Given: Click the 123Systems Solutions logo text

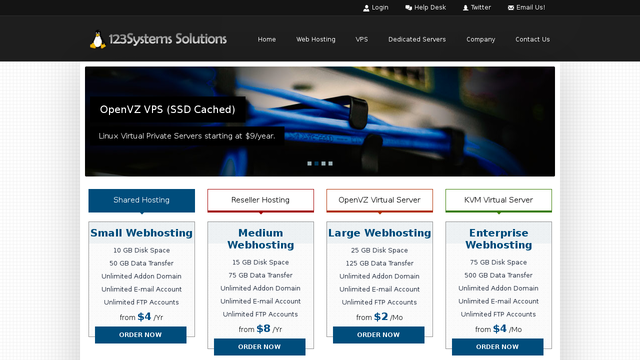Looking at the screenshot, I should [167, 39].
